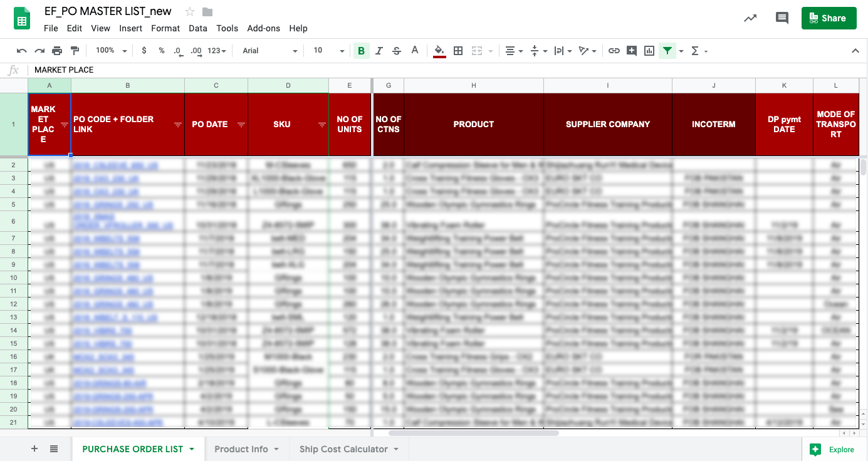This screenshot has height=461, width=868.
Task: Change the text color
Action: pyautogui.click(x=414, y=51)
